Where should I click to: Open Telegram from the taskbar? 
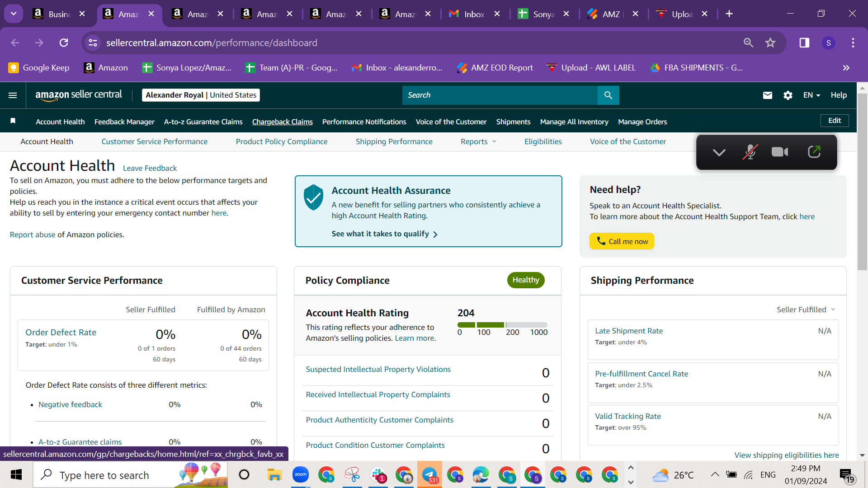point(429,475)
